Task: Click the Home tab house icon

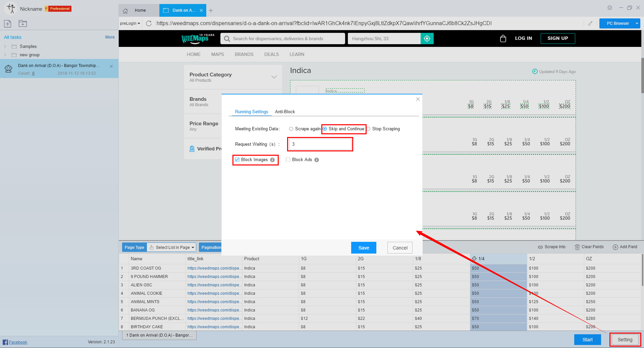Action: [125, 11]
